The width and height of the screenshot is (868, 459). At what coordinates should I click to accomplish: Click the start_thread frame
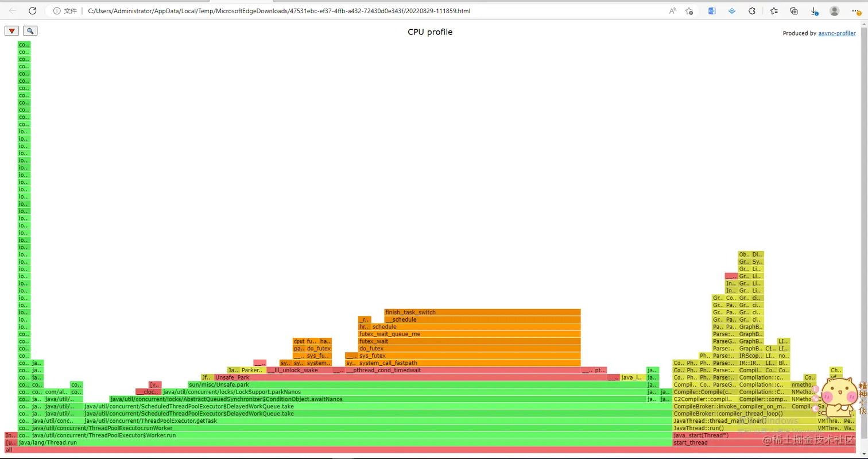click(764, 442)
